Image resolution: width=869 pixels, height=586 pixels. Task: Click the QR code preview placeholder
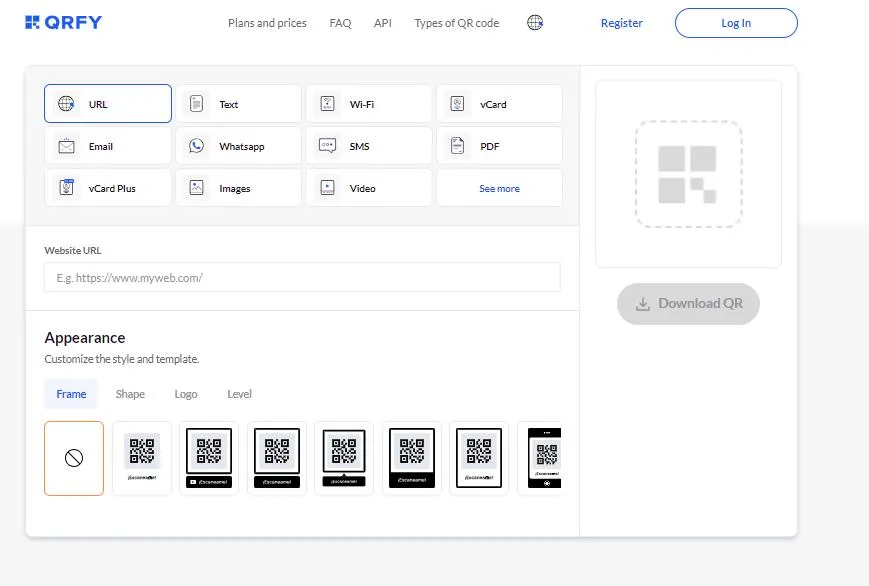688,174
